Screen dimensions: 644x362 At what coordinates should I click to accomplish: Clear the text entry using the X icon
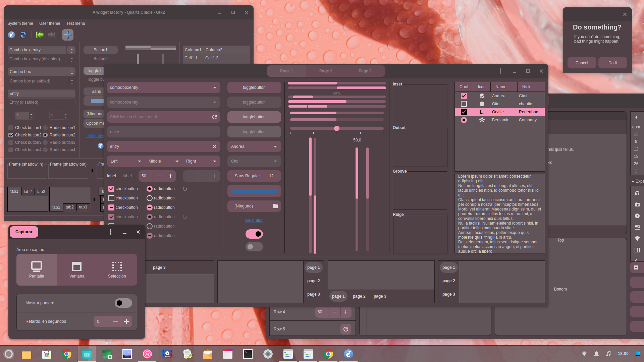tap(215, 146)
